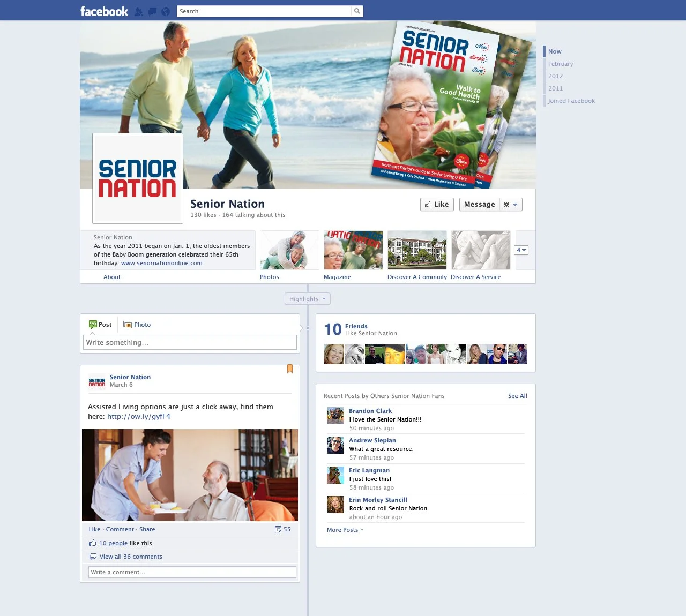
Task: Open notifications globe icon
Action: coord(166,11)
